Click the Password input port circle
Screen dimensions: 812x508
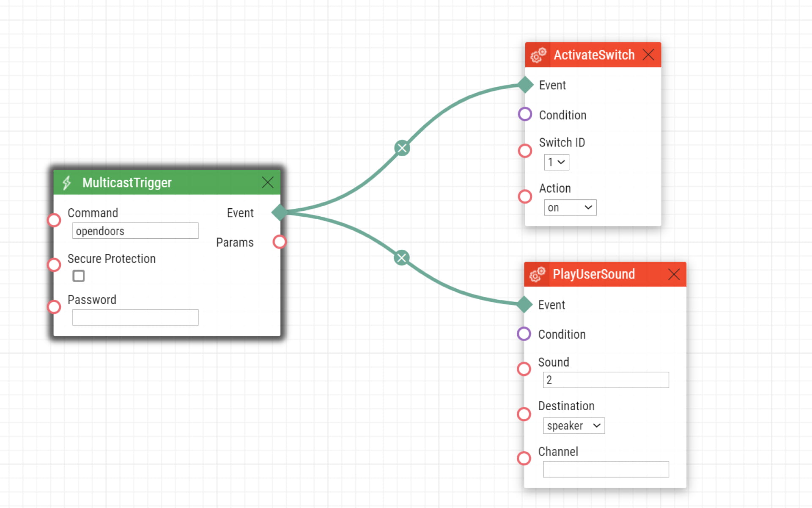[x=54, y=306]
